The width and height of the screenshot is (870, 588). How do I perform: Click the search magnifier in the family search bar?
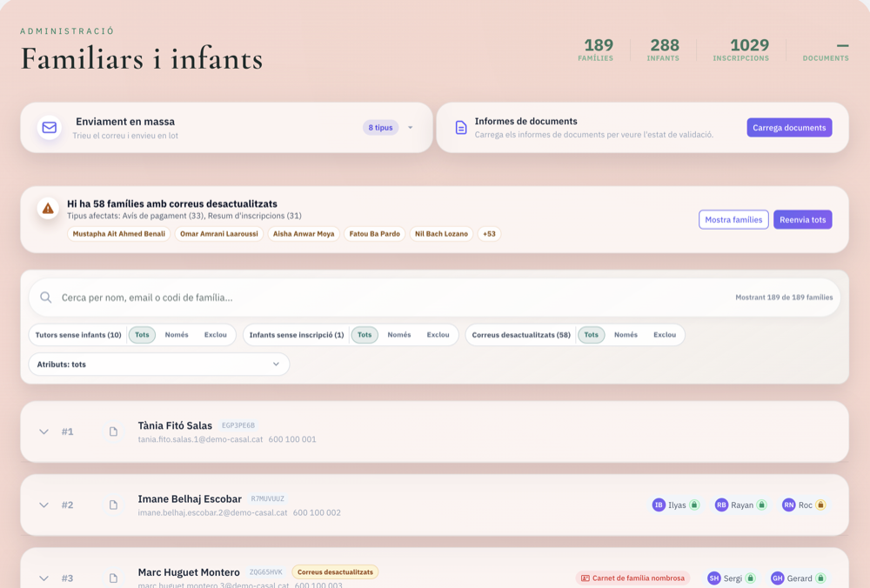[45, 297]
